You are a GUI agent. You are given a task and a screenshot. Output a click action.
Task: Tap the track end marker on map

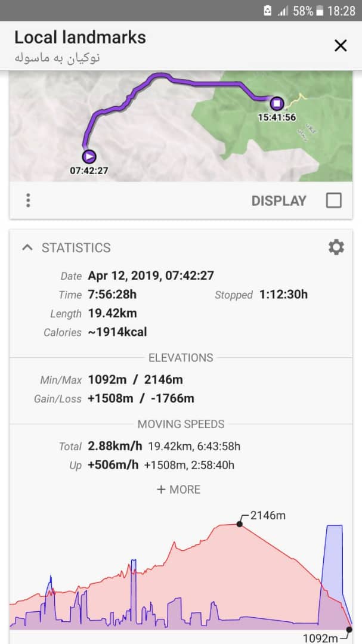tap(276, 103)
